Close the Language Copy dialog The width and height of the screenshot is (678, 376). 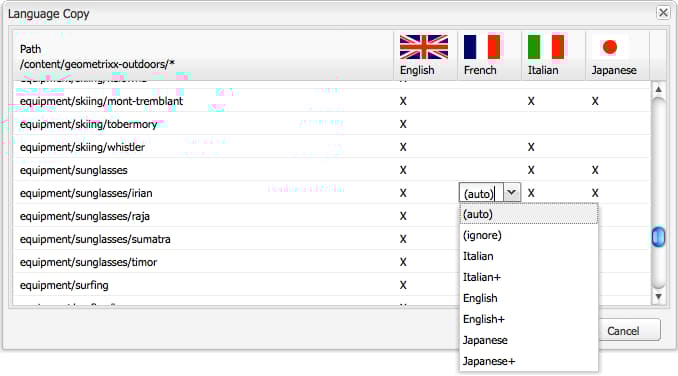pos(663,13)
